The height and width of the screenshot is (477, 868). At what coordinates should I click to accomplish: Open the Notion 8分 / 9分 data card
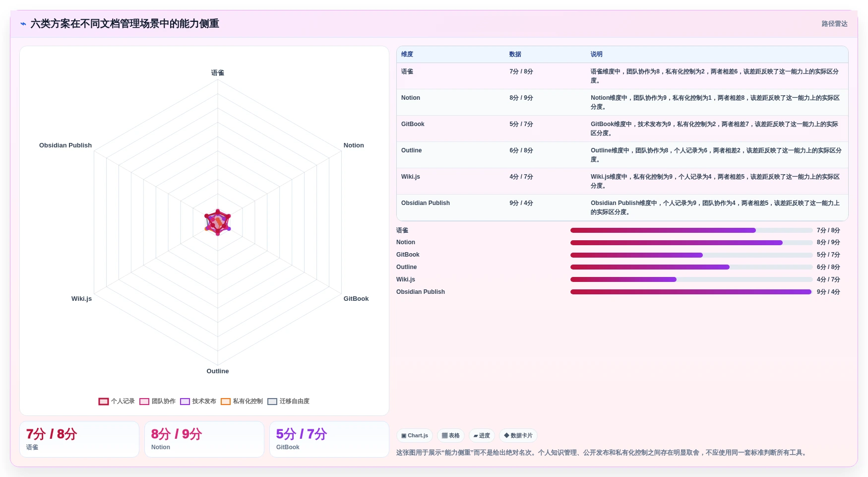(204, 439)
